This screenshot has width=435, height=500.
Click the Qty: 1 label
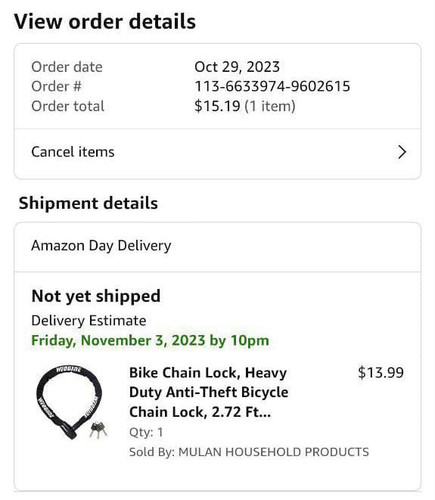click(x=146, y=432)
